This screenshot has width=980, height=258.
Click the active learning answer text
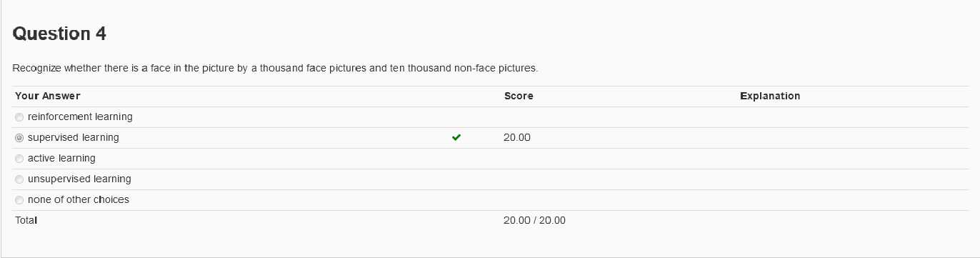[x=61, y=158]
